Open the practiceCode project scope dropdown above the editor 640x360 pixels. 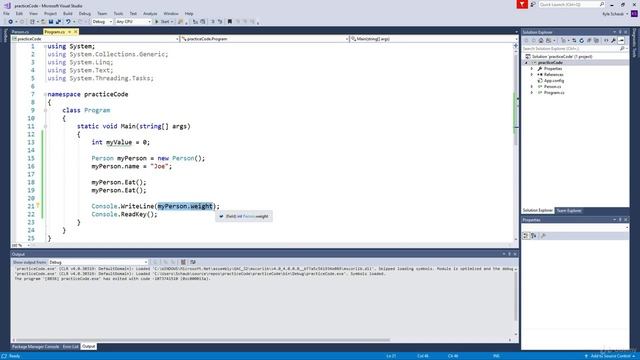[96, 39]
